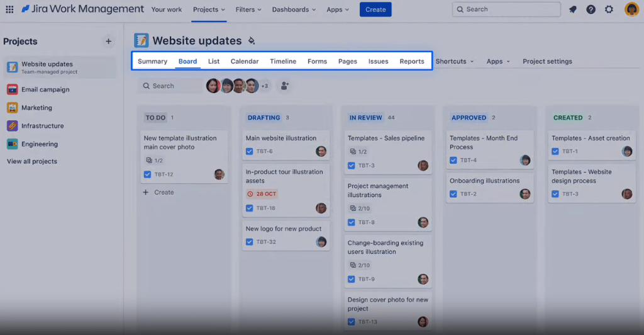Click Create in the TO DO column
This screenshot has width=644, height=335.
tap(158, 192)
